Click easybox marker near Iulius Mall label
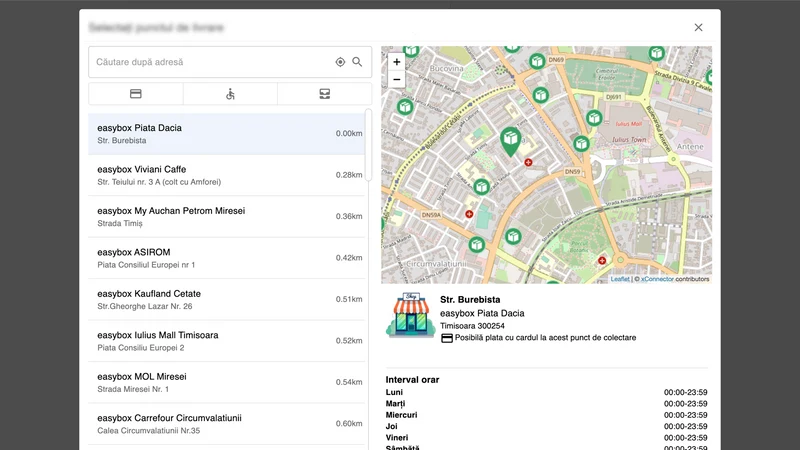800x450 pixels. [x=593, y=118]
